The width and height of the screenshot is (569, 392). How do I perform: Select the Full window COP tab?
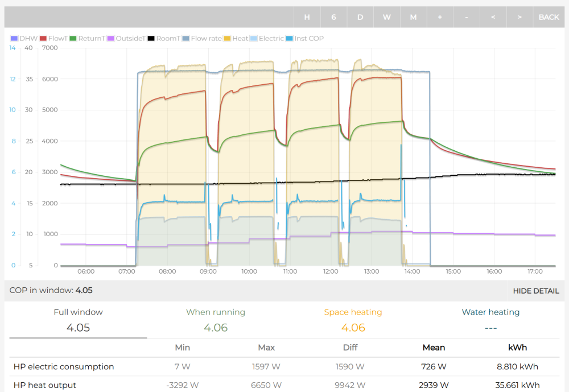78,320
